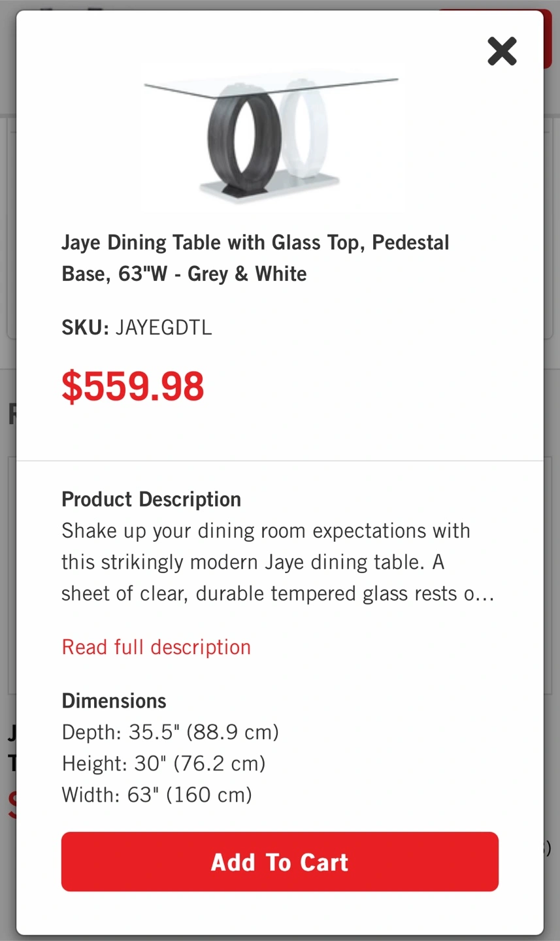Click the Depth 35.5" dimension line
Viewport: 560px width, 941px height.
170,732
